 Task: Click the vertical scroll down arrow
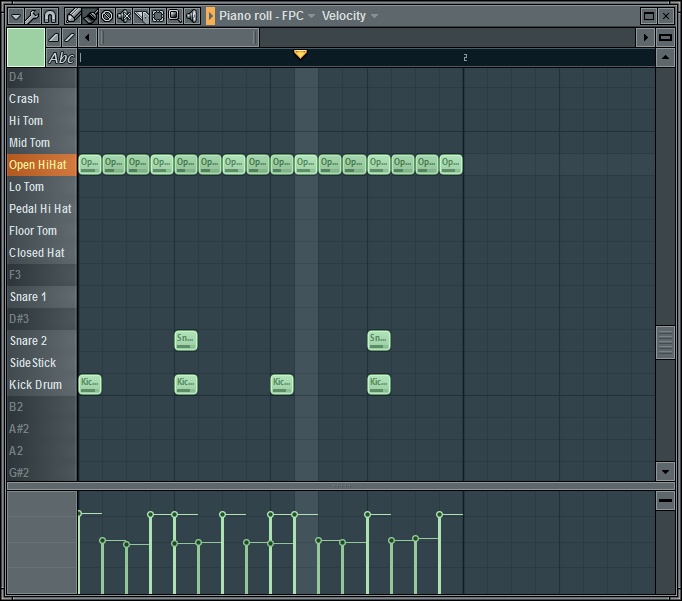[x=665, y=472]
